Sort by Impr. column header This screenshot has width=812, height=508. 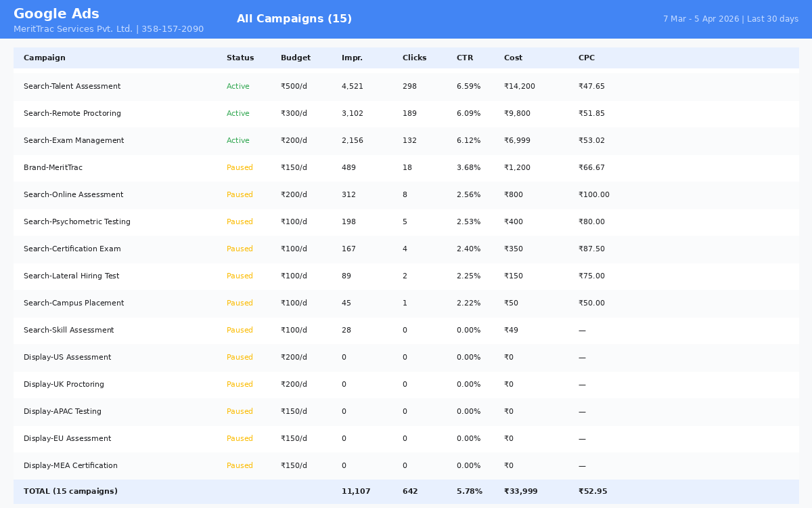pos(352,58)
